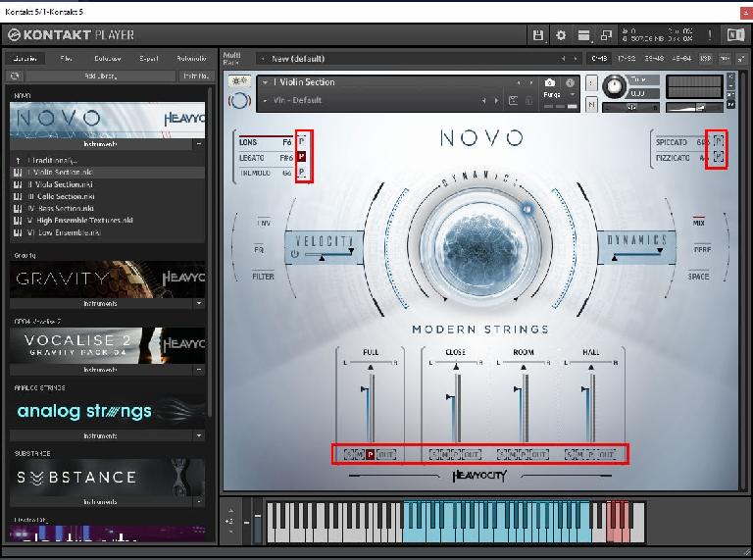Screen dimensions: 753x560
Task: Click next snapshot arrow for Vln - Default
Action: (496, 100)
